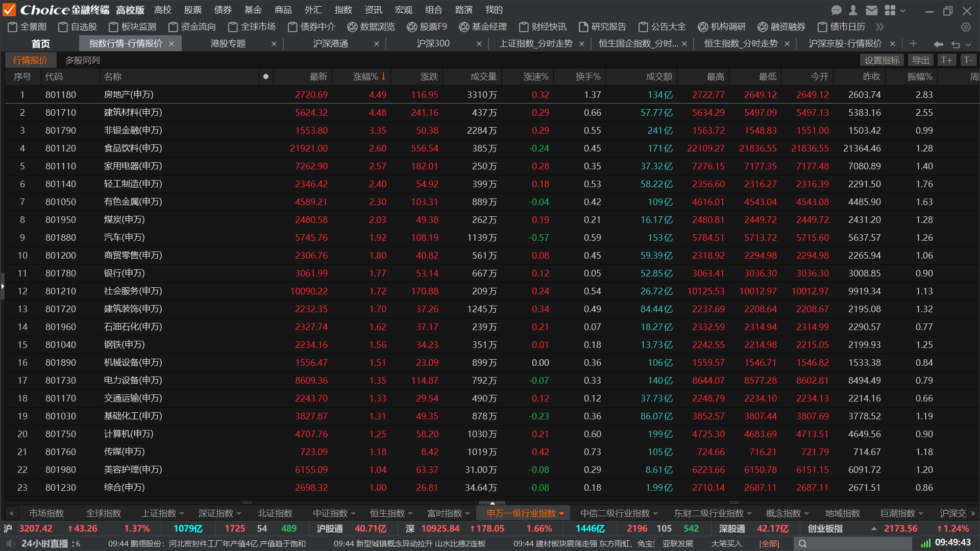980x551 pixels.
Task: Click the 设置指标 button
Action: 881,60
